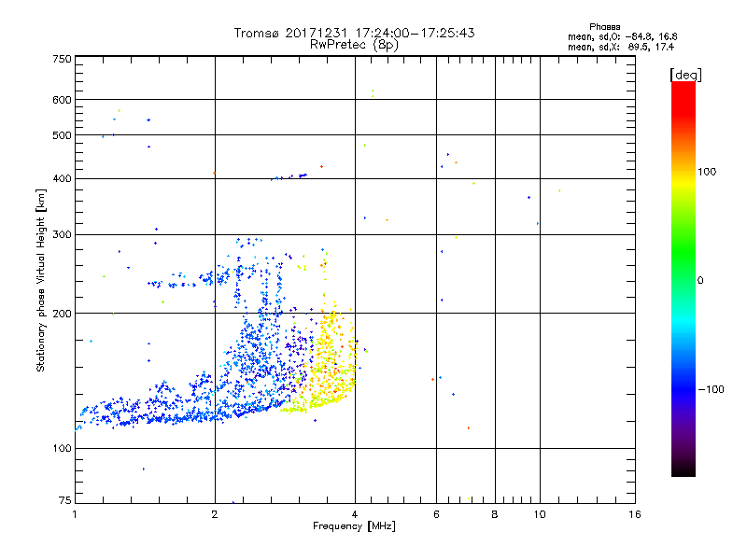747x560 pixels.
Task: Click the 'Frequency [MHz]' axis label
Action: pos(354,526)
